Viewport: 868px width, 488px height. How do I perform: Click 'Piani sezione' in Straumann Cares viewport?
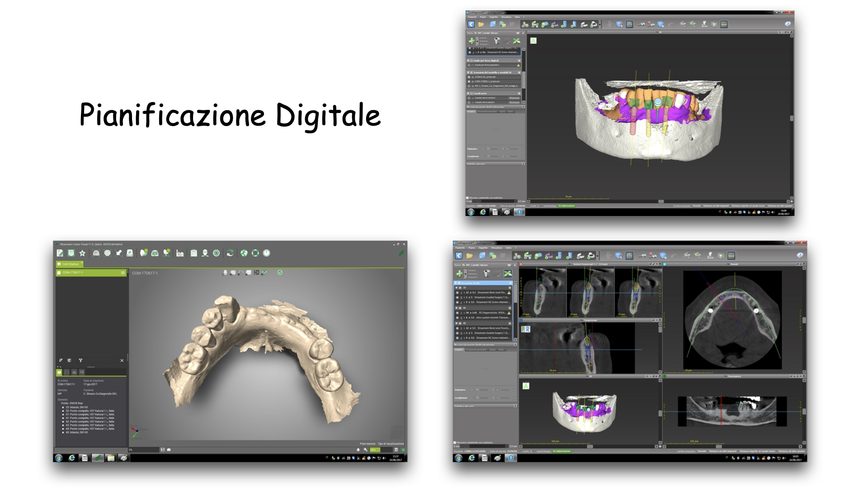coord(368,444)
